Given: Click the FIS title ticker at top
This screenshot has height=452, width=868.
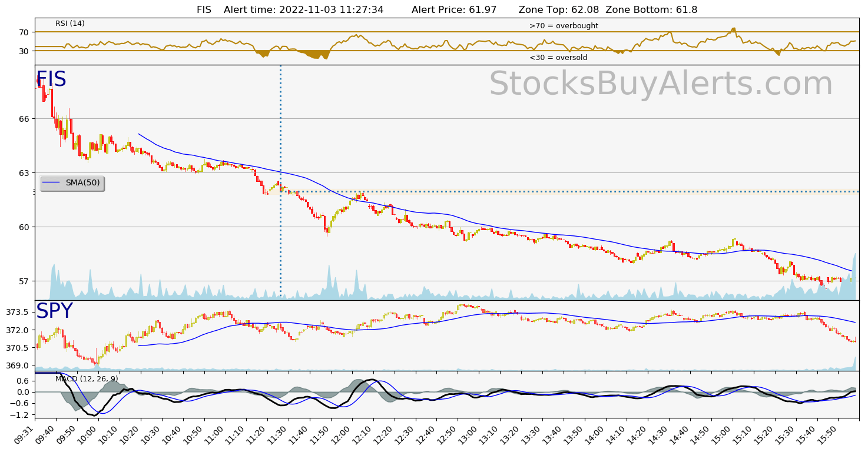Looking at the screenshot, I should (x=204, y=9).
